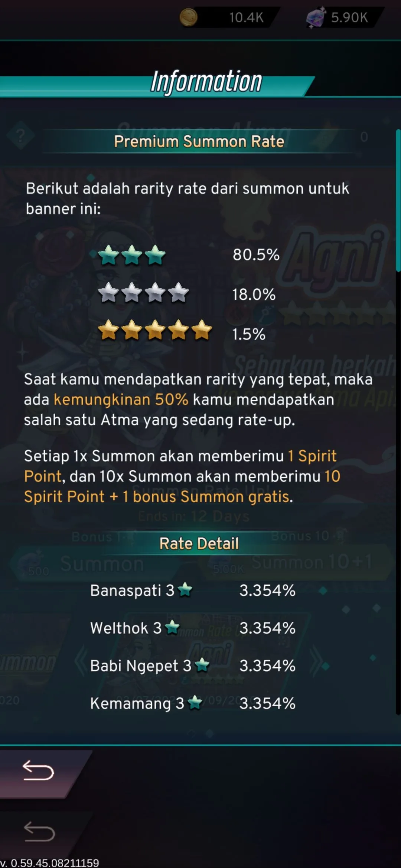Viewport: 401px width, 868px height.
Task: Tap the star icon beside Banaspati 3
Action: [x=185, y=589]
